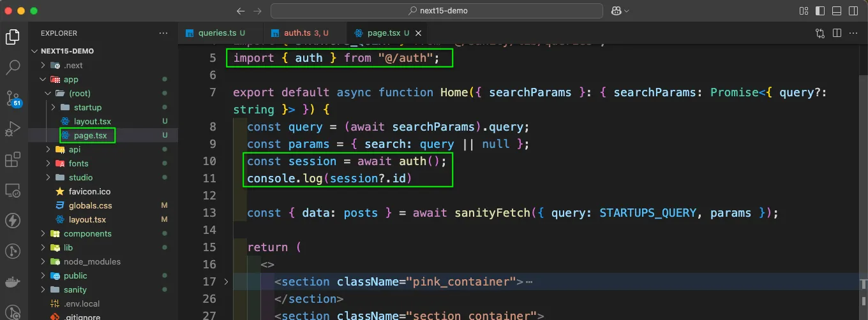Open the Docker view in activity bar
This screenshot has height=320, width=868.
pos(12,282)
